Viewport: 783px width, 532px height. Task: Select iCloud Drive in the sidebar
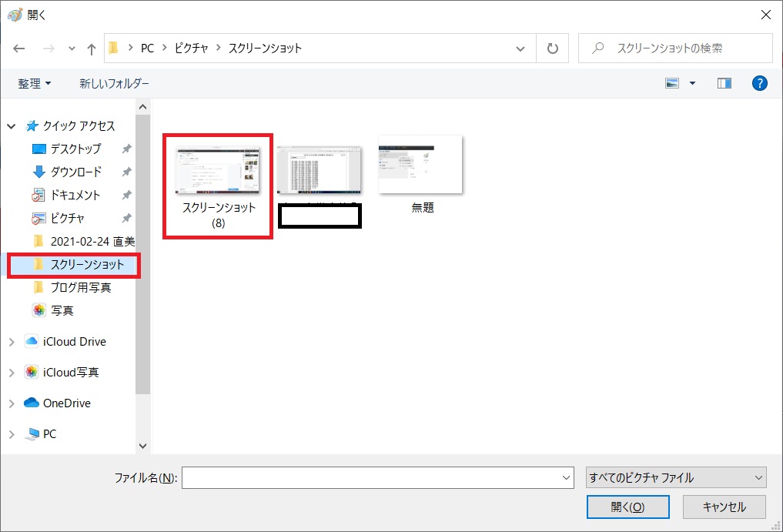coord(74,342)
